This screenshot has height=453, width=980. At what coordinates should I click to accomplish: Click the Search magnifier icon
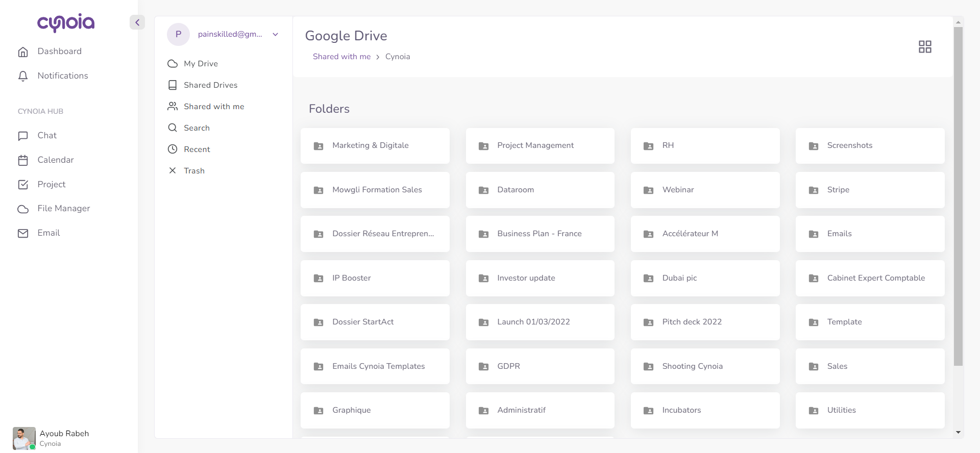173,128
